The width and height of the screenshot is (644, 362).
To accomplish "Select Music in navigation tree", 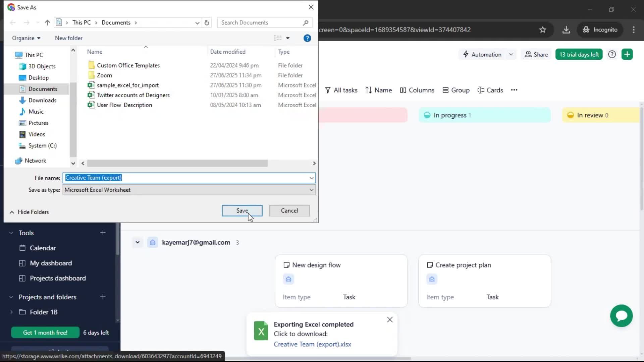I will [x=36, y=112].
